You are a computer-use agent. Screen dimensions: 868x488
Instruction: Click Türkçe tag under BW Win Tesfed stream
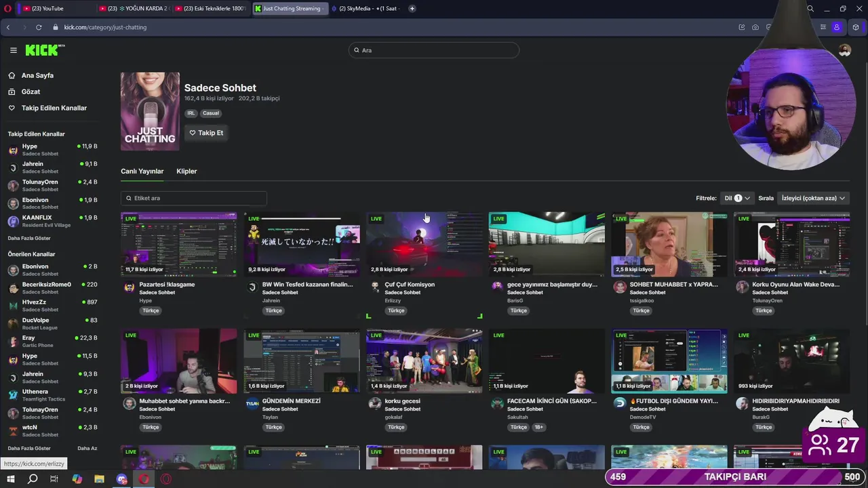pos(273,311)
